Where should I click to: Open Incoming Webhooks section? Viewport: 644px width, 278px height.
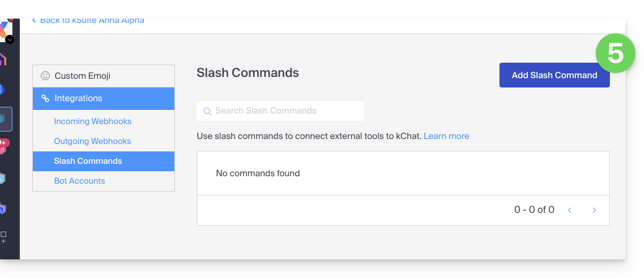(92, 121)
